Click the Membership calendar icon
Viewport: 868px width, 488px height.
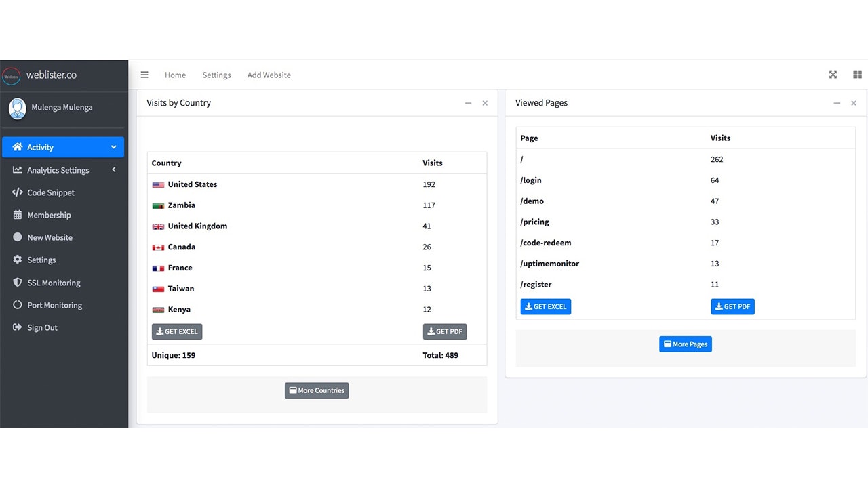(18, 215)
